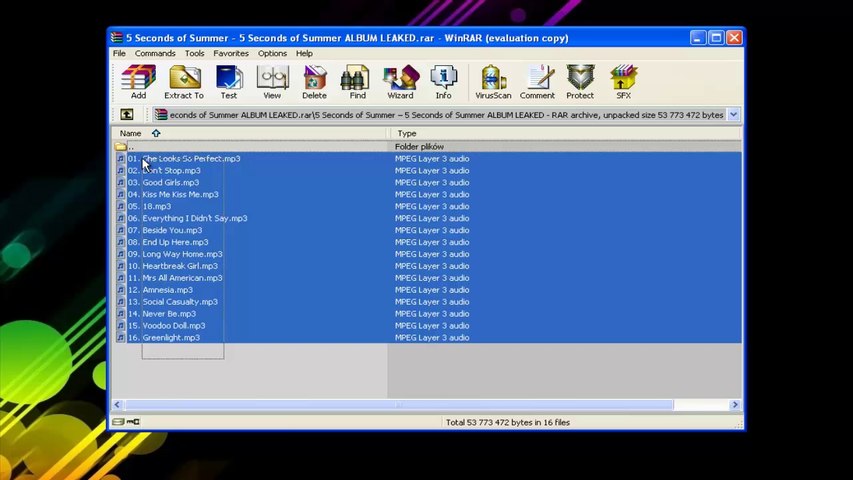The height and width of the screenshot is (480, 853).
Task: Sort files by Type column header
Action: pos(407,133)
